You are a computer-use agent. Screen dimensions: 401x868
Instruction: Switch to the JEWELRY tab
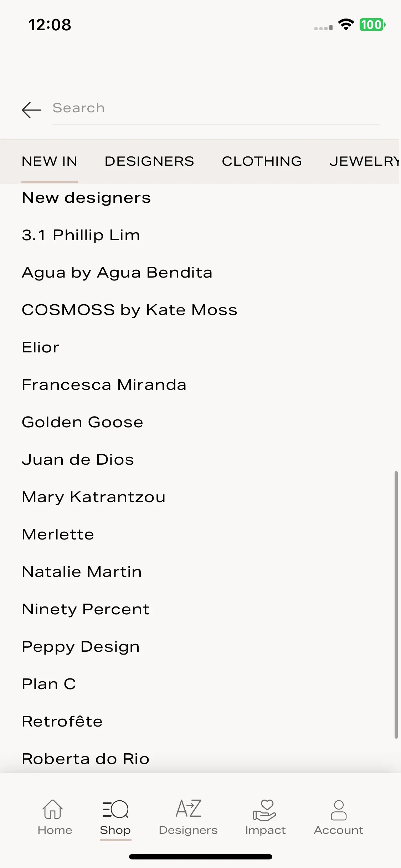point(364,161)
